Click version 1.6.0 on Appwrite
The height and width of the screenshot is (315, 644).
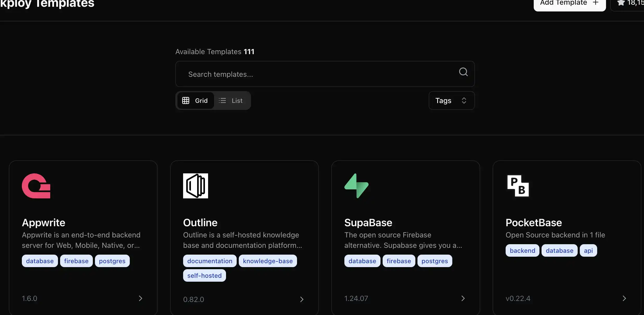pos(29,298)
